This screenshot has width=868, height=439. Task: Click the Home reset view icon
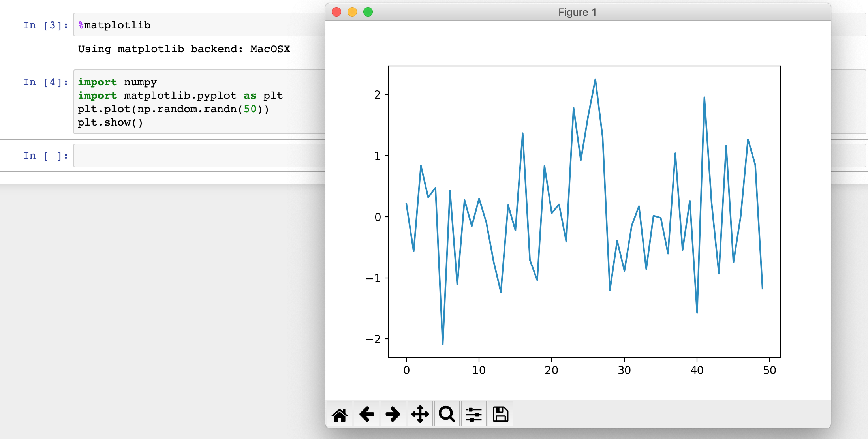[x=340, y=414]
